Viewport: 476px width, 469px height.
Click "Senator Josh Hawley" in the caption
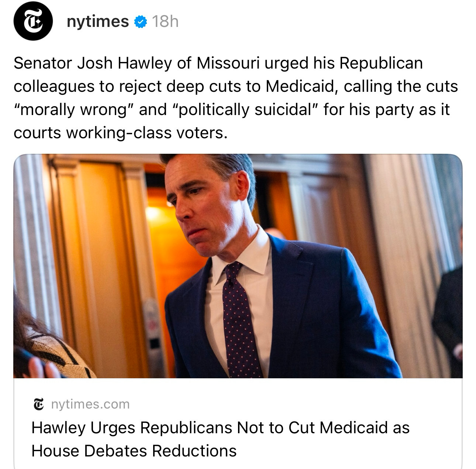point(93,63)
